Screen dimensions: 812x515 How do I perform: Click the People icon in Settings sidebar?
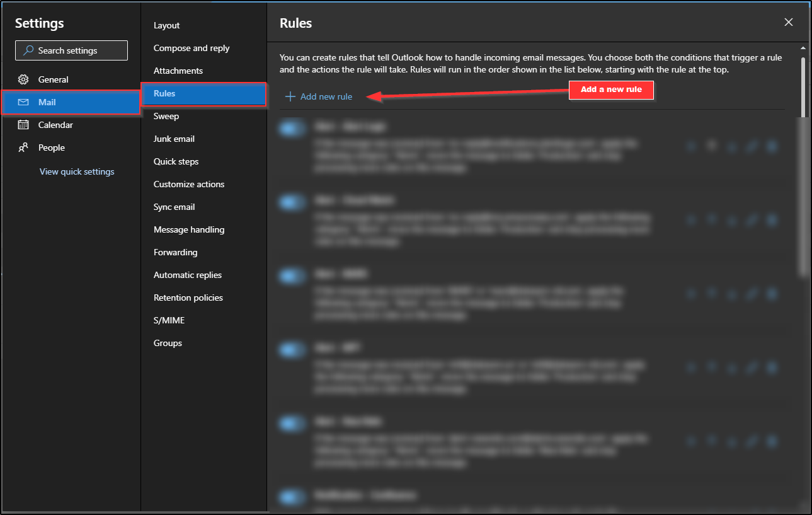(23, 148)
